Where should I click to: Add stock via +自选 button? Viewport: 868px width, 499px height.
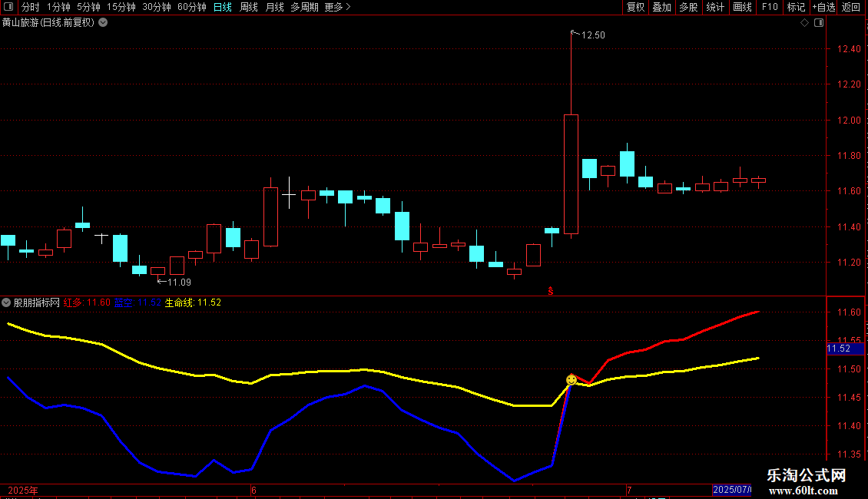pos(823,7)
